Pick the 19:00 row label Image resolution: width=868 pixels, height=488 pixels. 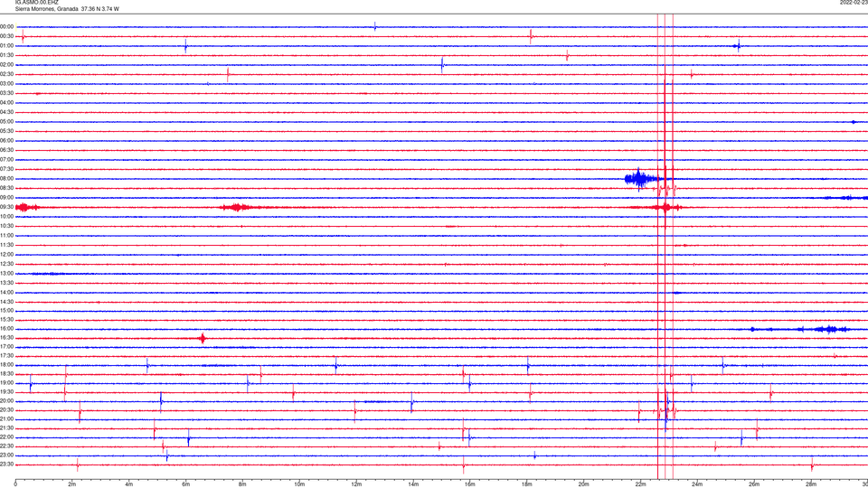6,383
